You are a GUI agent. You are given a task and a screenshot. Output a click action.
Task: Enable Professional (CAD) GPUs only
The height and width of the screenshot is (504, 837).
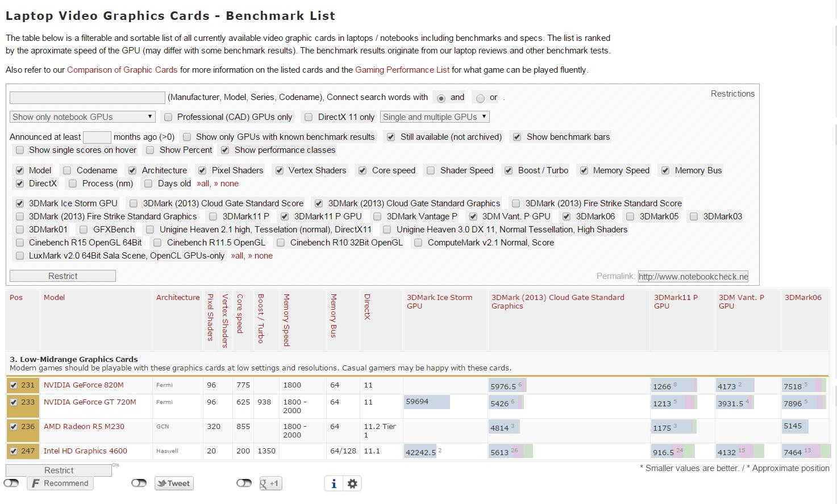tap(168, 117)
